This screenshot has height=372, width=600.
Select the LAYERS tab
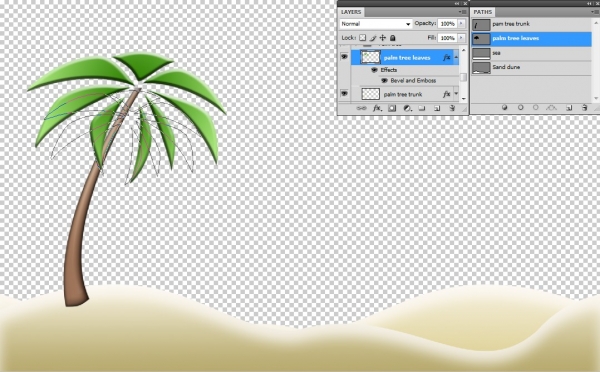351,12
